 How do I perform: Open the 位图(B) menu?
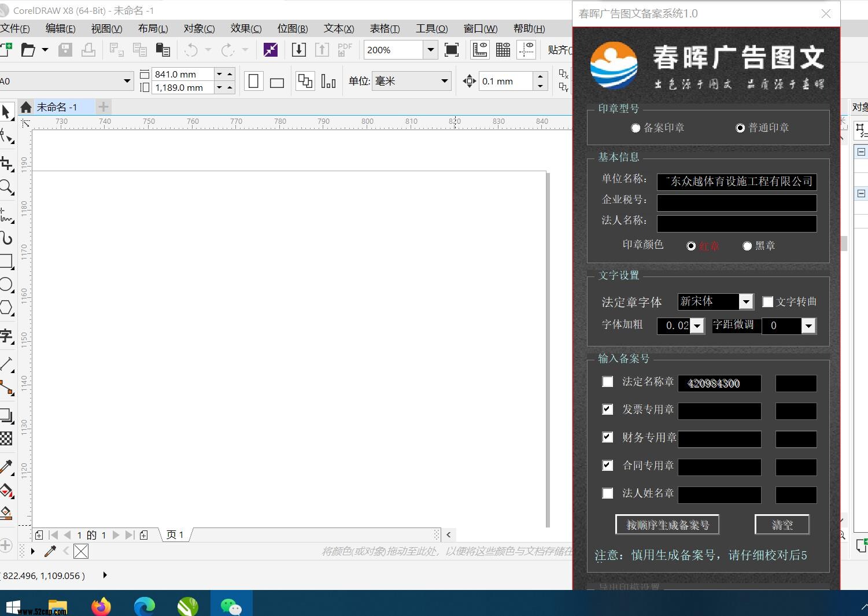(x=293, y=28)
